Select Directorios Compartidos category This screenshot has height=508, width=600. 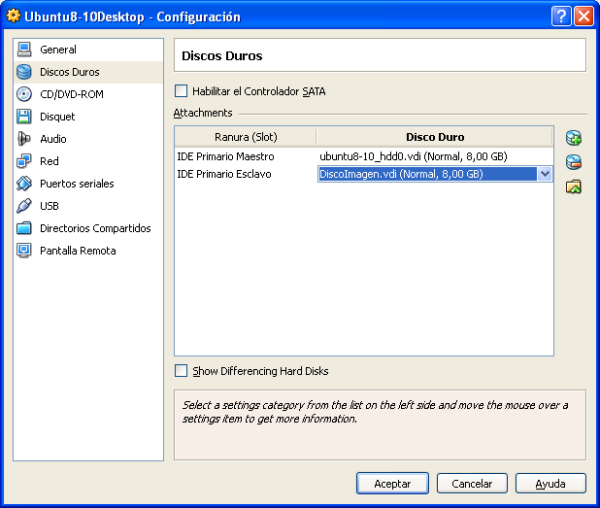click(95, 228)
